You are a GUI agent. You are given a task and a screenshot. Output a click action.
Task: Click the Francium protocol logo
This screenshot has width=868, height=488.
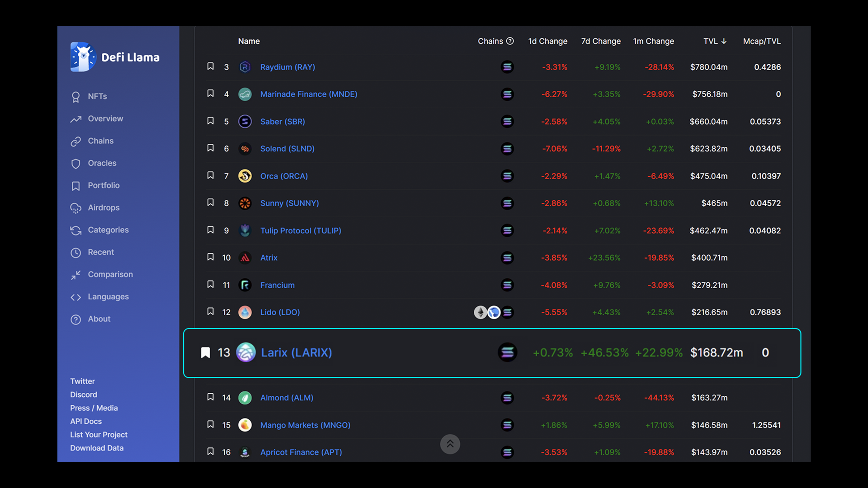click(x=245, y=285)
